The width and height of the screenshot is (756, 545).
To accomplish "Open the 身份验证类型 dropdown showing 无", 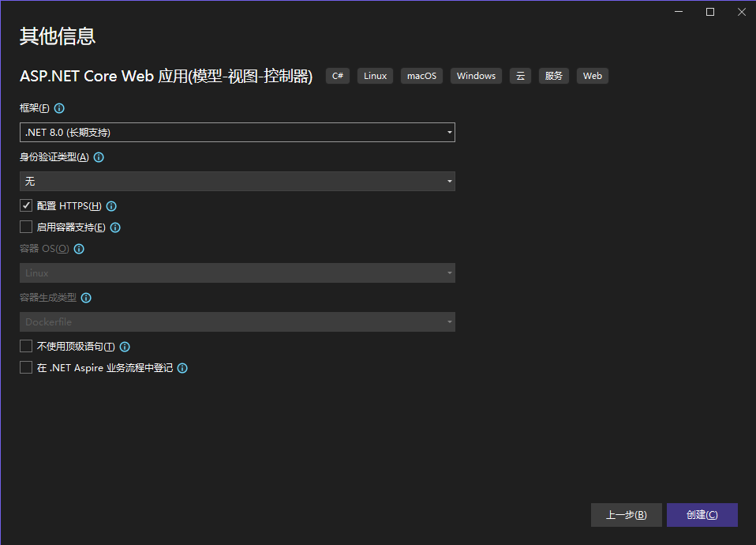I will point(238,182).
